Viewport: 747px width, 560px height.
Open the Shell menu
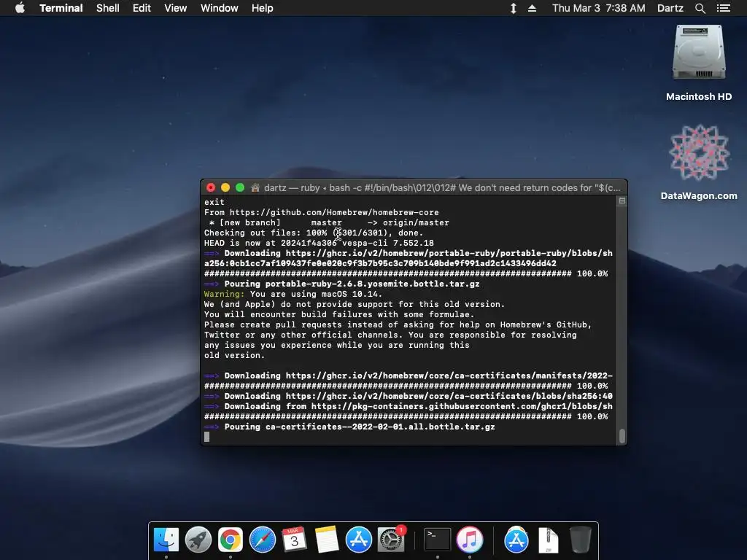[x=108, y=8]
